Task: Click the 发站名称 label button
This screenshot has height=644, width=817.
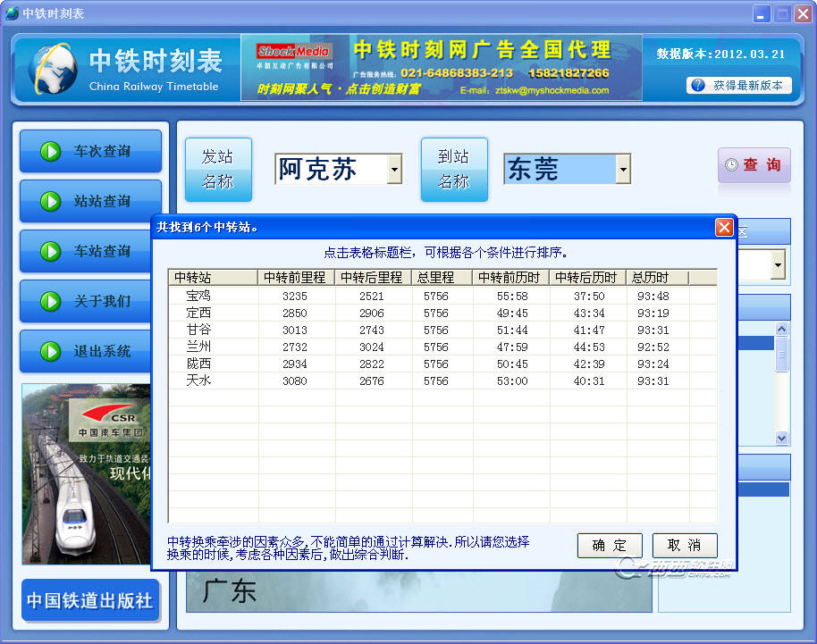Action: (x=218, y=169)
